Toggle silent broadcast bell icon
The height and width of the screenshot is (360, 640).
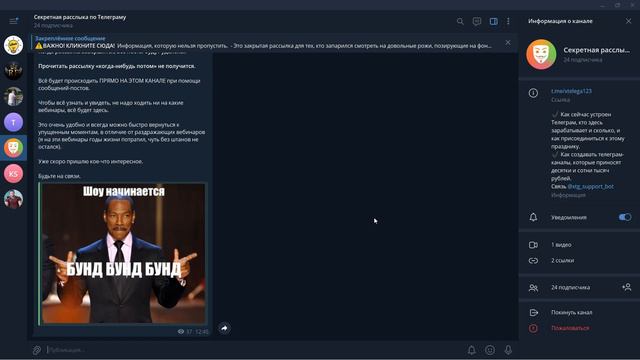click(x=471, y=350)
